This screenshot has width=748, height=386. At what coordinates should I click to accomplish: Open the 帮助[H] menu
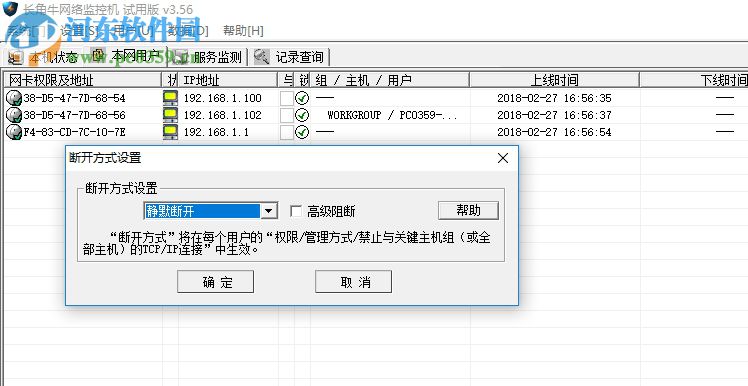point(243,31)
